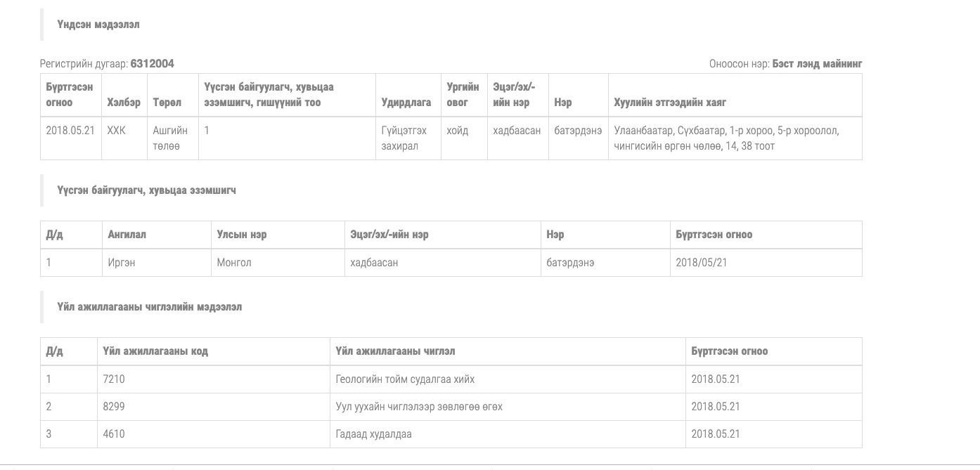Click "Үйл ажиллагааны чиглэлийн мэдээлэл" section heading
Image resolution: width=980 pixels, height=470 pixels.
[x=149, y=307]
